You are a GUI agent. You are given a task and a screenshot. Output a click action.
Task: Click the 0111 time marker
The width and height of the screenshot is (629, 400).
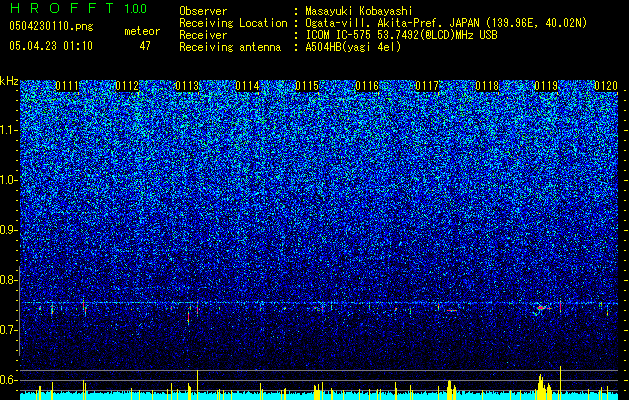tap(67, 86)
